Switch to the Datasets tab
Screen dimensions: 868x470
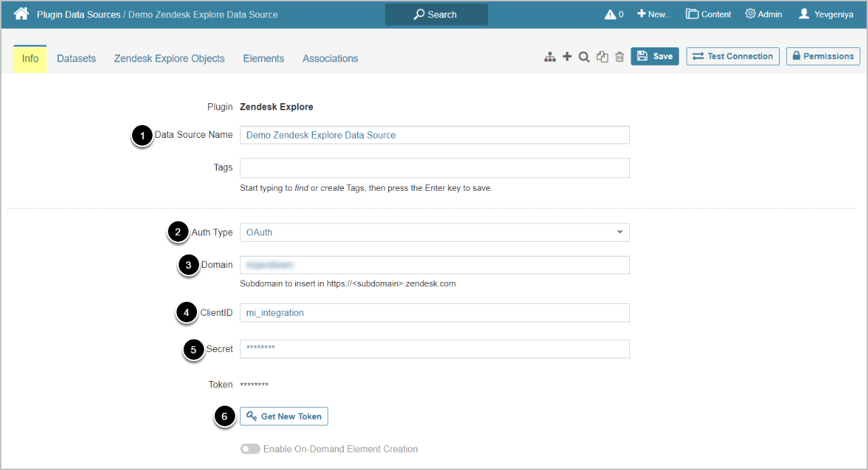point(76,59)
